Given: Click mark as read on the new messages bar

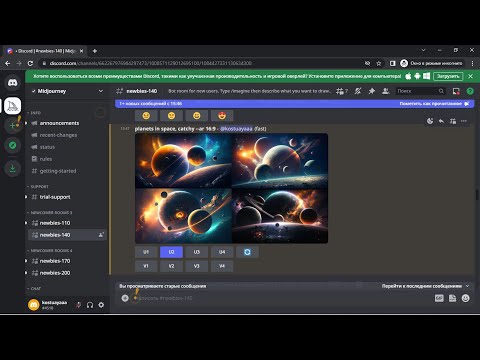Looking at the screenshot, I should coord(434,104).
